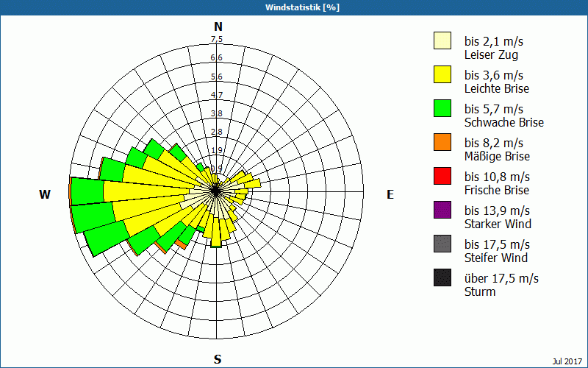588x368 pixels.
Task: Click the 'N' compass label
Action: pos(218,26)
